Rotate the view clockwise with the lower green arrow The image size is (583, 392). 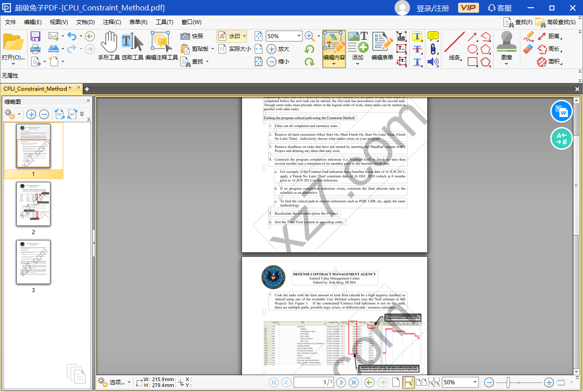tap(310, 61)
